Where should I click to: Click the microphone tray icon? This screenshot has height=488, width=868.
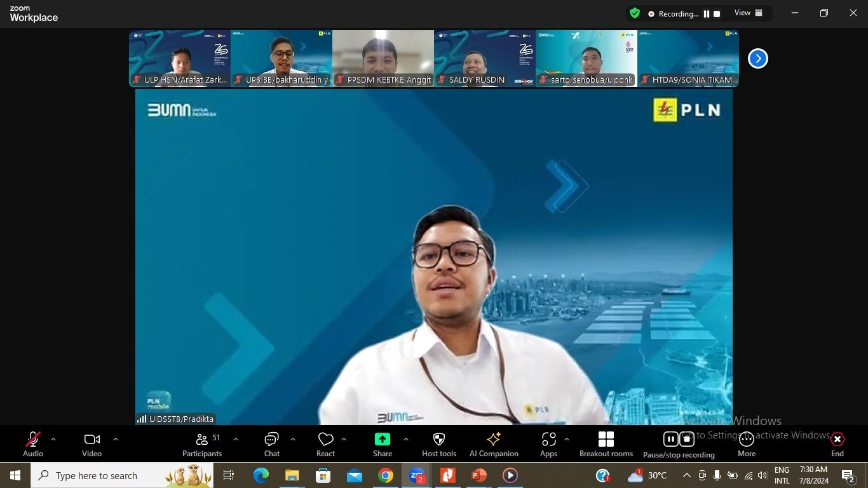(717, 475)
